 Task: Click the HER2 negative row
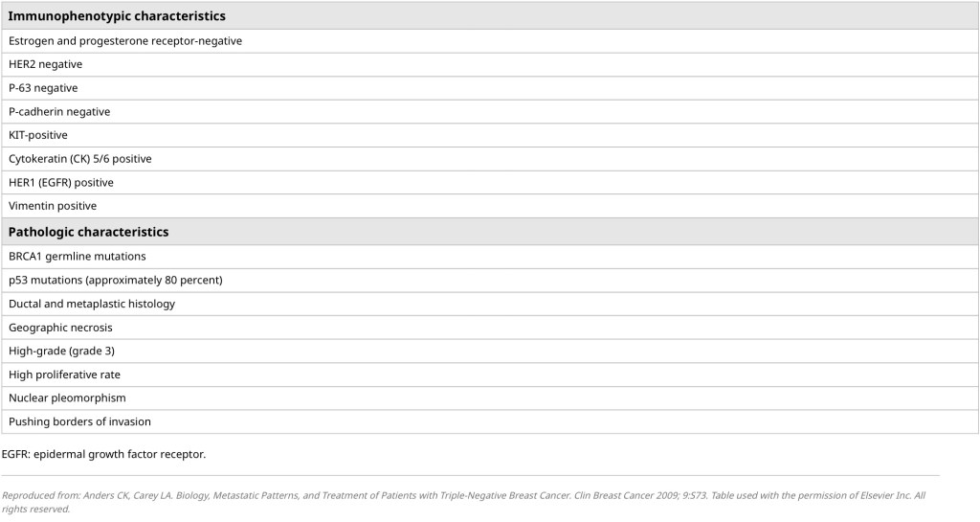[45, 64]
